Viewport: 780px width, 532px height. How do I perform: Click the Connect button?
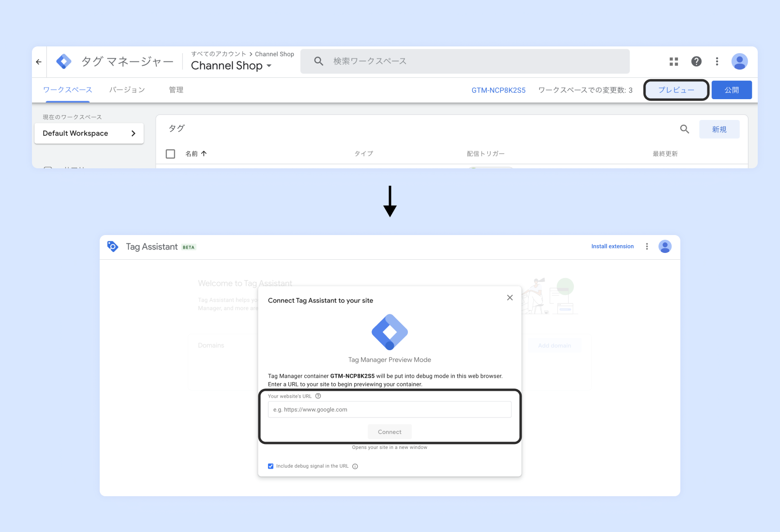tap(390, 432)
